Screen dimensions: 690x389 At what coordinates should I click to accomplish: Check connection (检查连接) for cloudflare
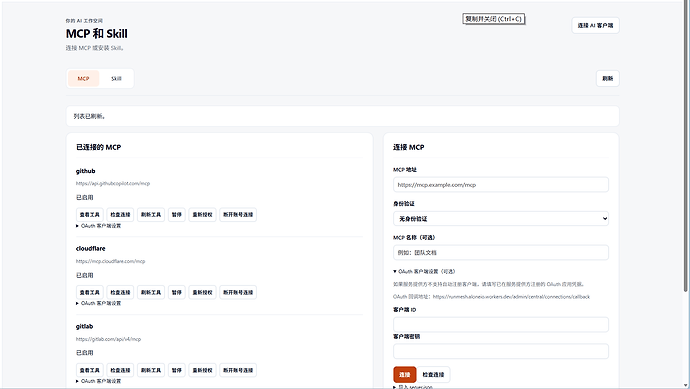(x=120, y=292)
